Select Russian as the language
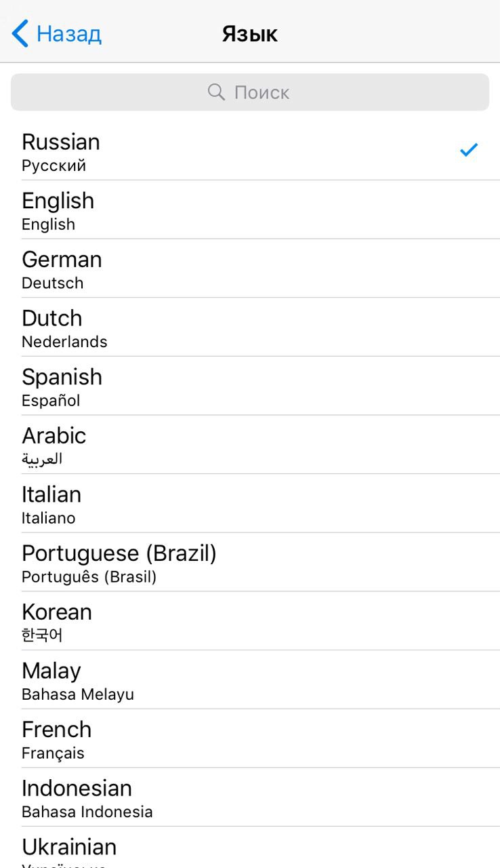 point(250,151)
